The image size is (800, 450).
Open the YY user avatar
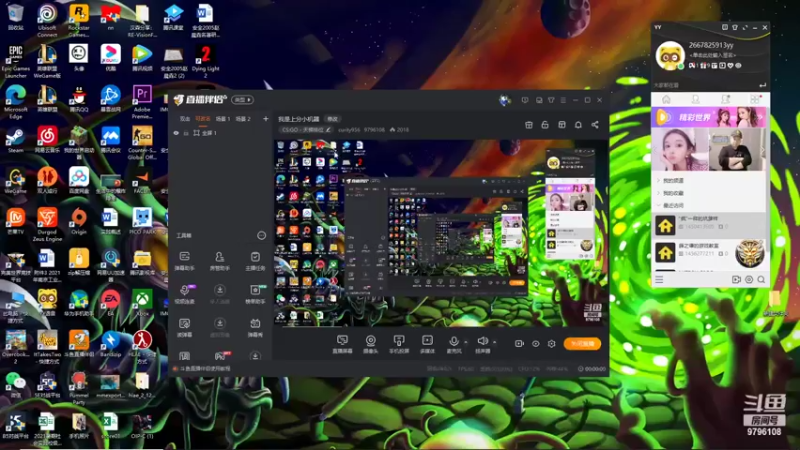coord(669,56)
